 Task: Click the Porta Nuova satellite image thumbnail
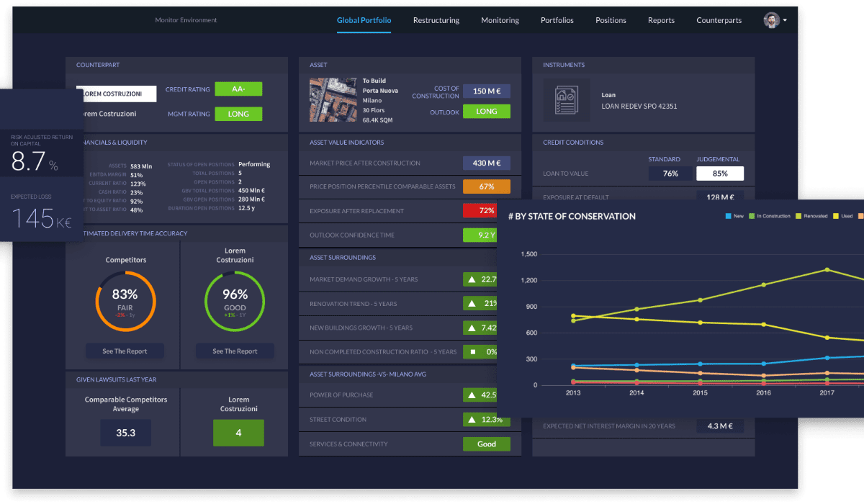coord(333,99)
